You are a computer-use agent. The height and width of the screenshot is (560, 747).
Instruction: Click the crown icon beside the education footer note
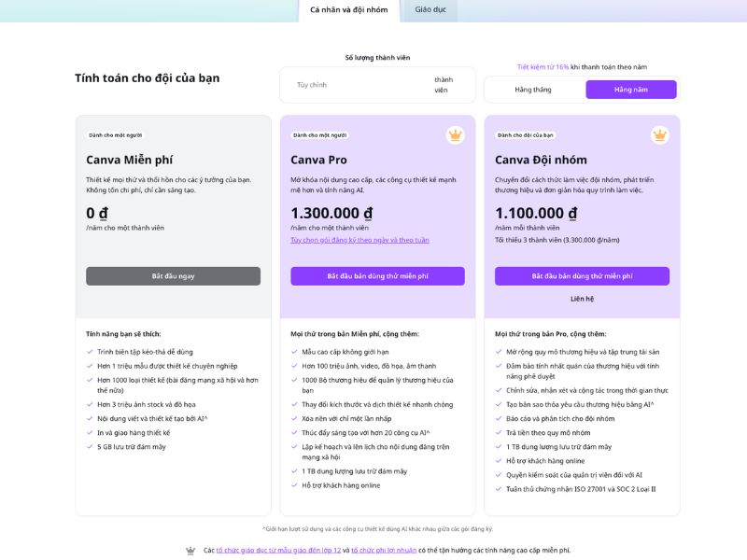(x=190, y=551)
